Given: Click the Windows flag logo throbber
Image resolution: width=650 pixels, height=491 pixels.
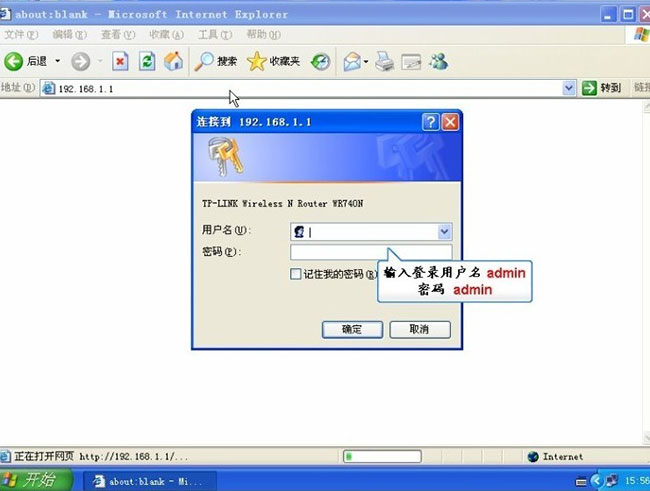Looking at the screenshot, I should click(x=641, y=34).
